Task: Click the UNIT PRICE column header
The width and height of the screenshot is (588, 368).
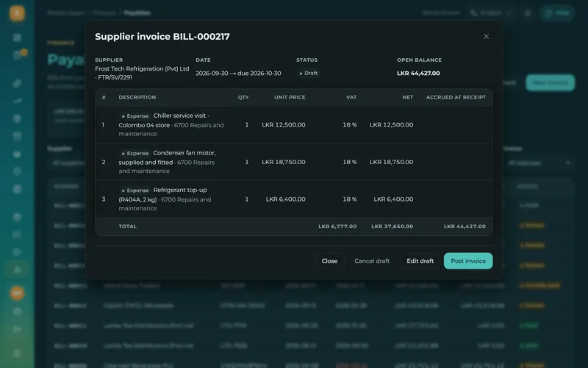Action: [x=290, y=97]
